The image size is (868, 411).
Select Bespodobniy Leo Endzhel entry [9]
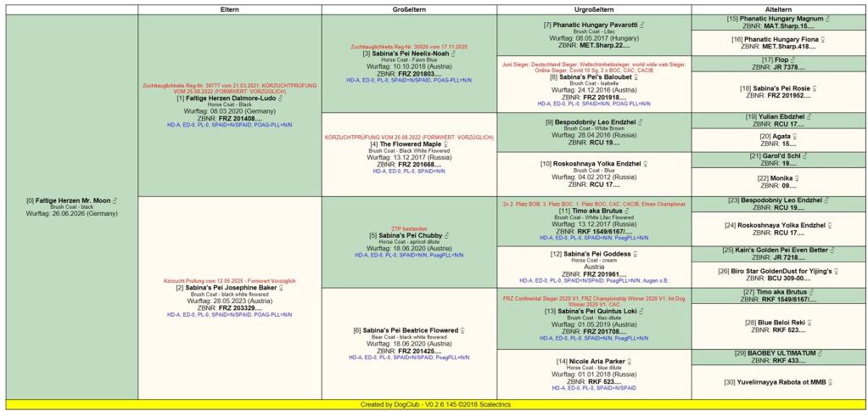(594, 122)
